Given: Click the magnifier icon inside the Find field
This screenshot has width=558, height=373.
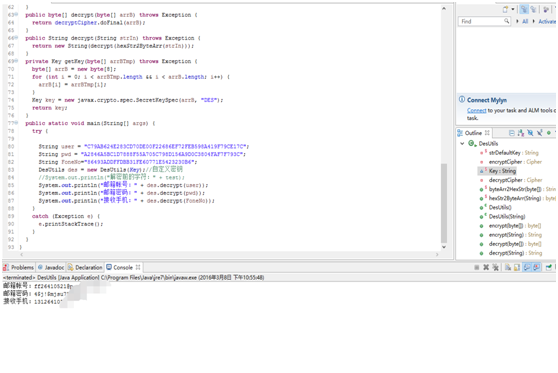Looking at the screenshot, I should point(506,21).
